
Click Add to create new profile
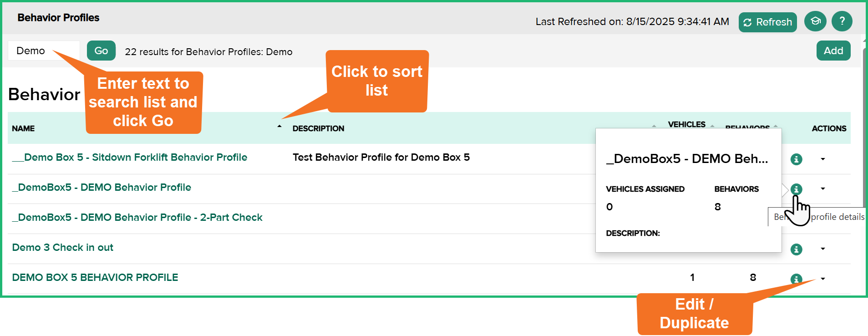tap(833, 51)
